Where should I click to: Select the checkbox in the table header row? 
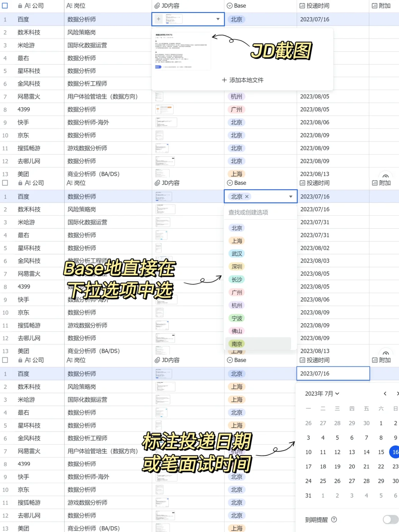[5, 6]
